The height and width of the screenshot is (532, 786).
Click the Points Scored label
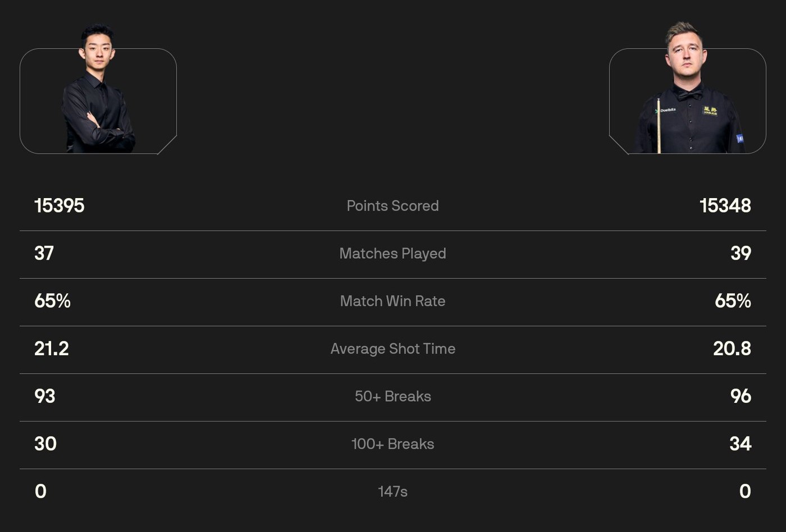[392, 206]
